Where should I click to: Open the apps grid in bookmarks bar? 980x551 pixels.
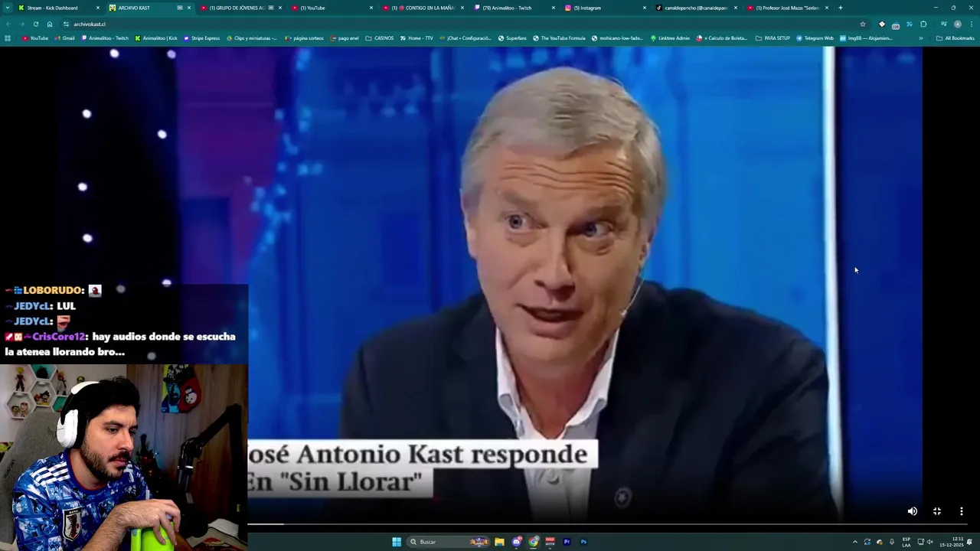(8, 37)
